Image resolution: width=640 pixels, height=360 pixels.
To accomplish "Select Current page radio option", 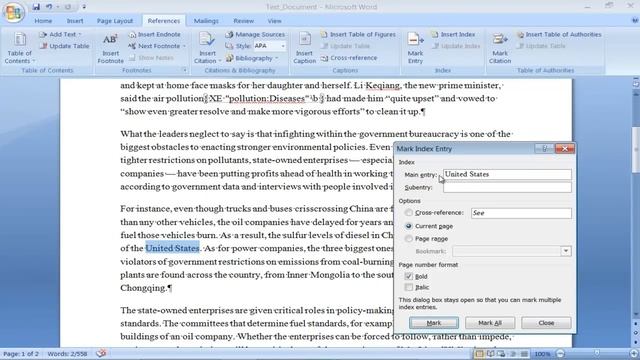I will [x=409, y=226].
